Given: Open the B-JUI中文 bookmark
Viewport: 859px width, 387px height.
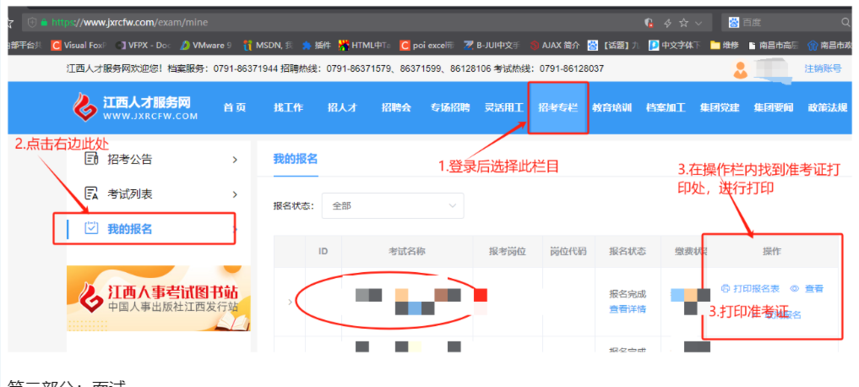Looking at the screenshot, I should (x=491, y=45).
